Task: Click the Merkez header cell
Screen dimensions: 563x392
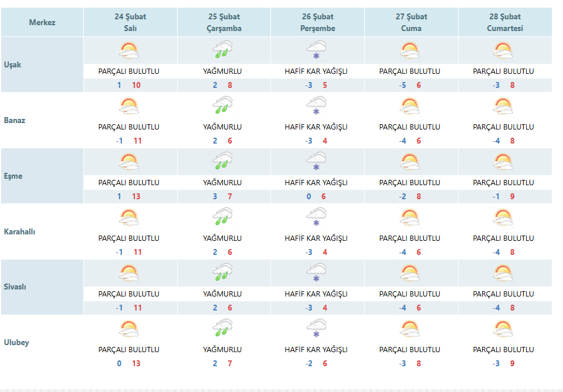Action: (x=42, y=22)
